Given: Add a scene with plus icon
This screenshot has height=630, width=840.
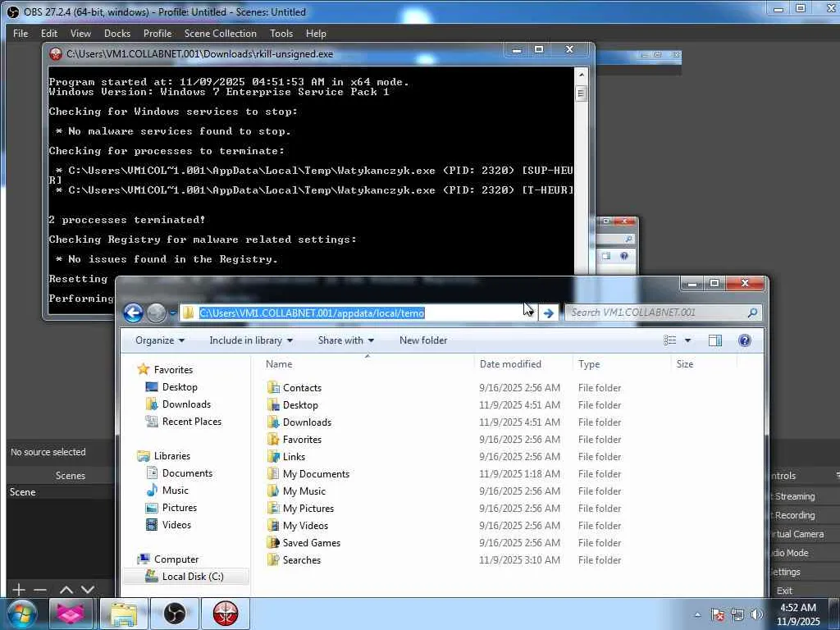Looking at the screenshot, I should pyautogui.click(x=19, y=590).
